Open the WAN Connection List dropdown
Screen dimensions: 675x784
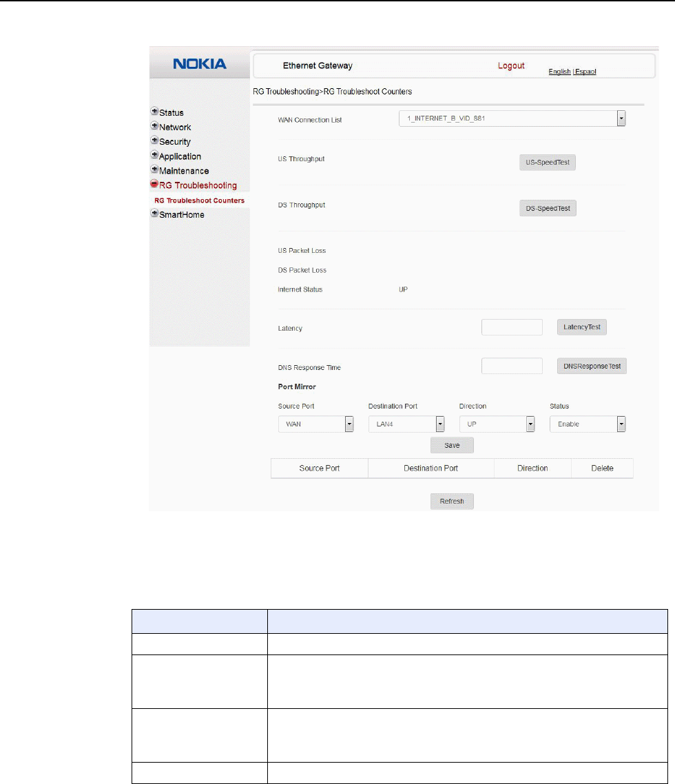pos(512,118)
